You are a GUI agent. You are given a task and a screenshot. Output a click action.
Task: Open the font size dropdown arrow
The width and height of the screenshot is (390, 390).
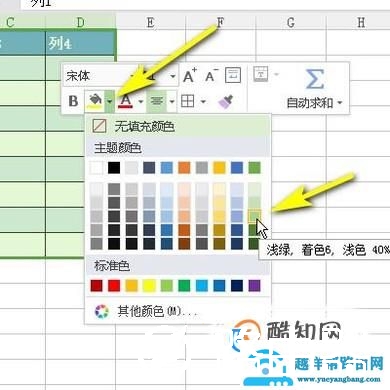pos(173,76)
